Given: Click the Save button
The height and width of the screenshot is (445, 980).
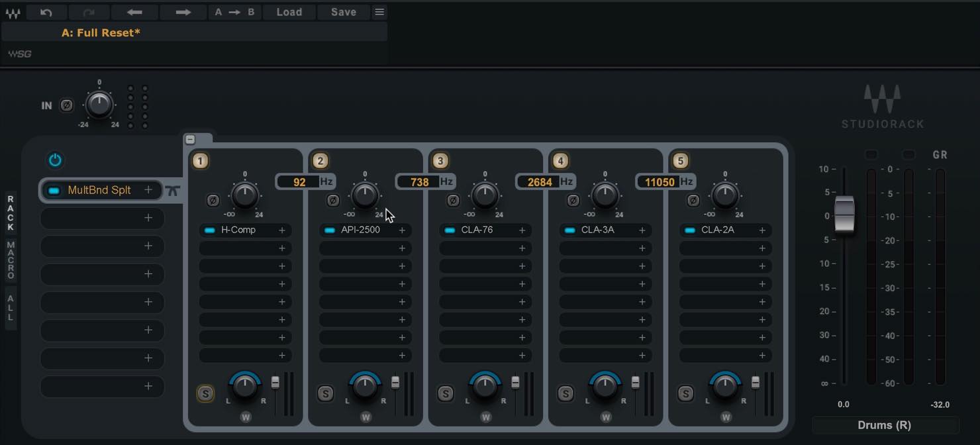Looking at the screenshot, I should click(344, 12).
